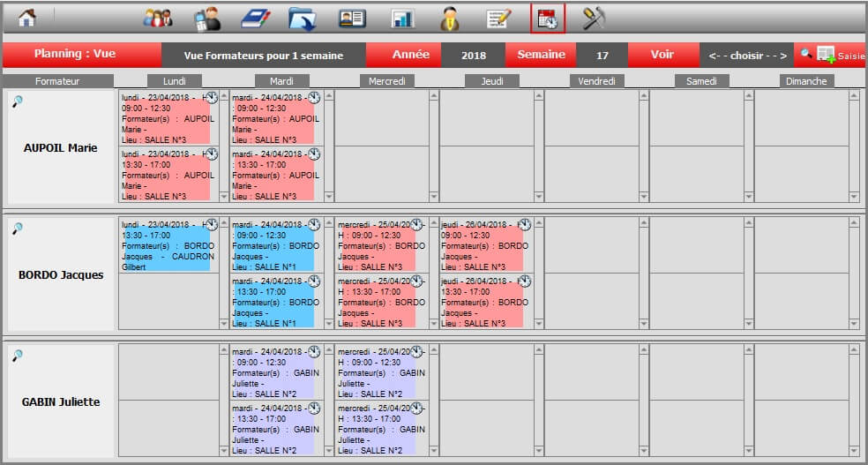Click the magnifier icon for AUPOIL Marie
868x465 pixels.
(18, 101)
